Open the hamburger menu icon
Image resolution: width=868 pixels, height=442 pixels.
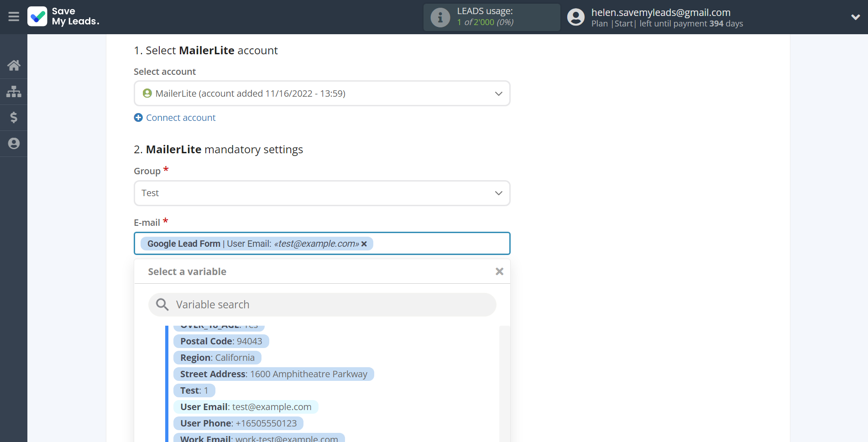coord(14,17)
